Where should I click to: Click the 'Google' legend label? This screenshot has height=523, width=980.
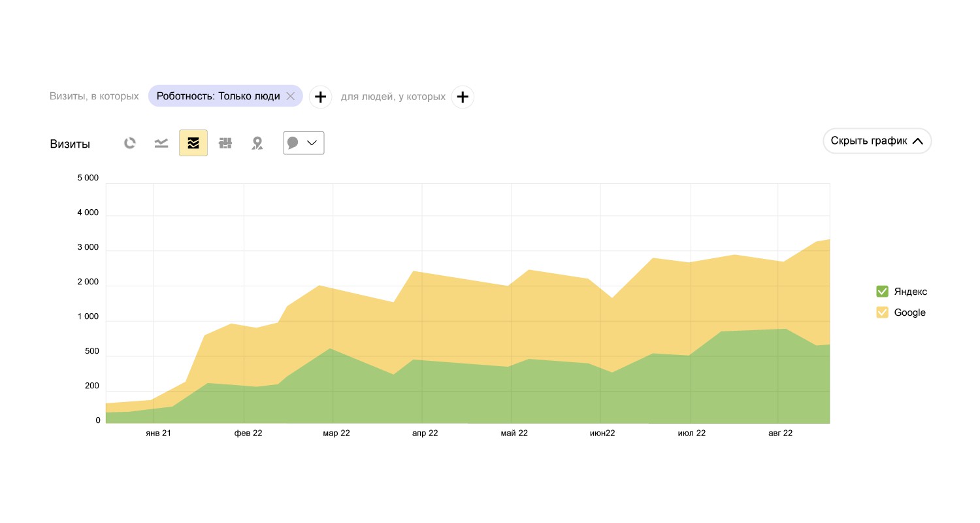[x=909, y=312]
